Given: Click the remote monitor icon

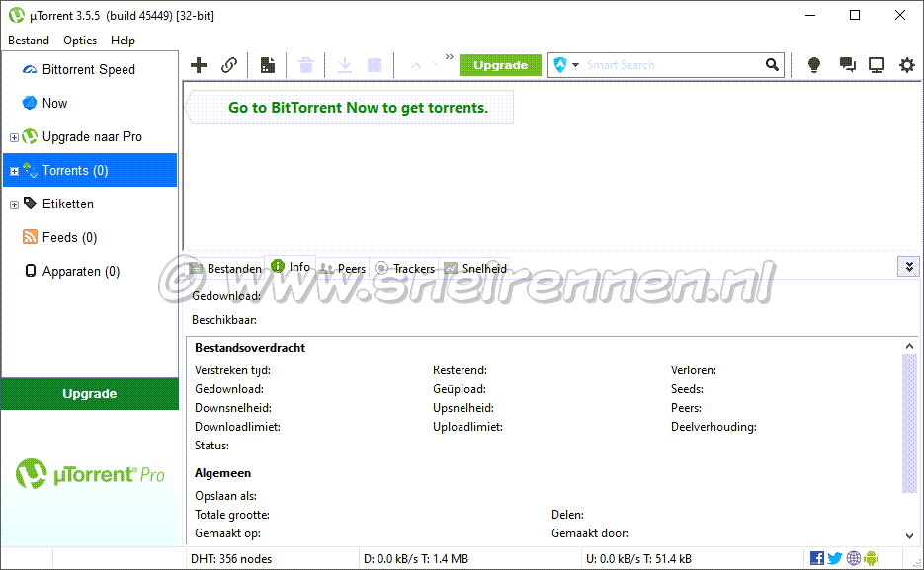Looking at the screenshot, I should [877, 65].
